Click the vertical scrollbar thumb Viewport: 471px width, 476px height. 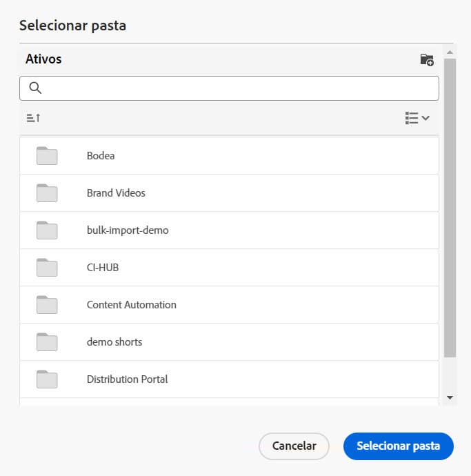tap(450, 207)
